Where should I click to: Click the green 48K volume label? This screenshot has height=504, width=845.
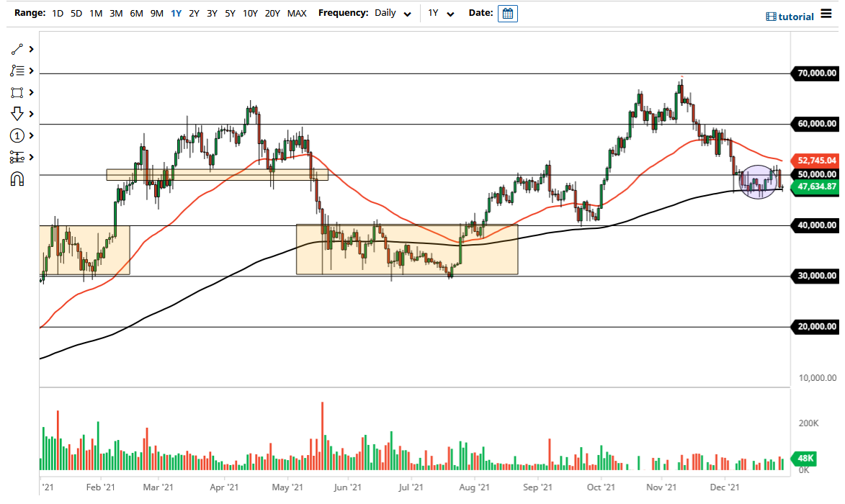pos(804,458)
